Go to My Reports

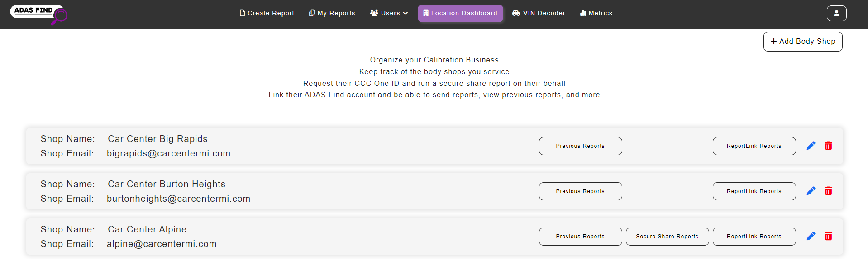[332, 13]
